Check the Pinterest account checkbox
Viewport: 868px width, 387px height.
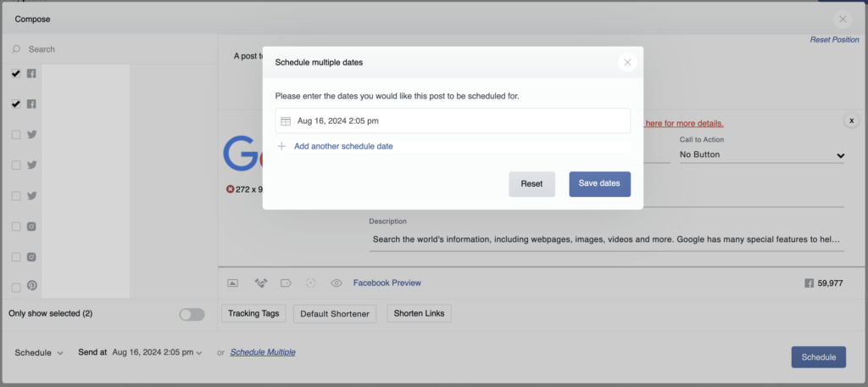pos(16,287)
